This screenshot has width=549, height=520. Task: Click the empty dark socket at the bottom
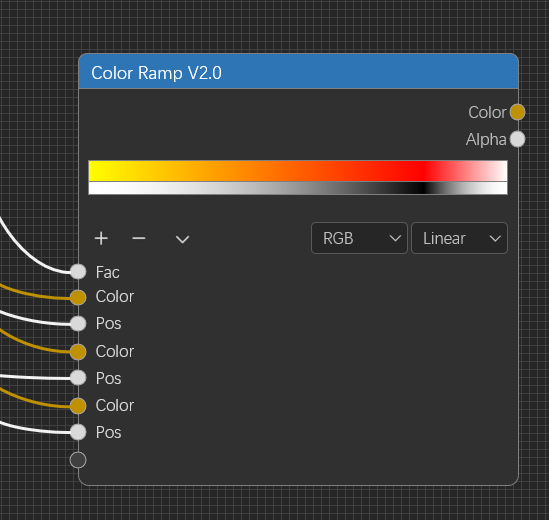point(78,460)
